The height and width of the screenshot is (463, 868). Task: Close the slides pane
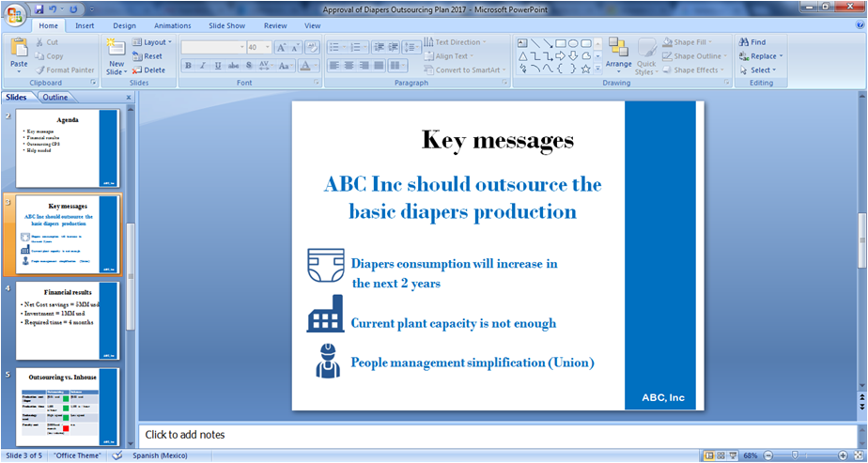tap(129, 98)
